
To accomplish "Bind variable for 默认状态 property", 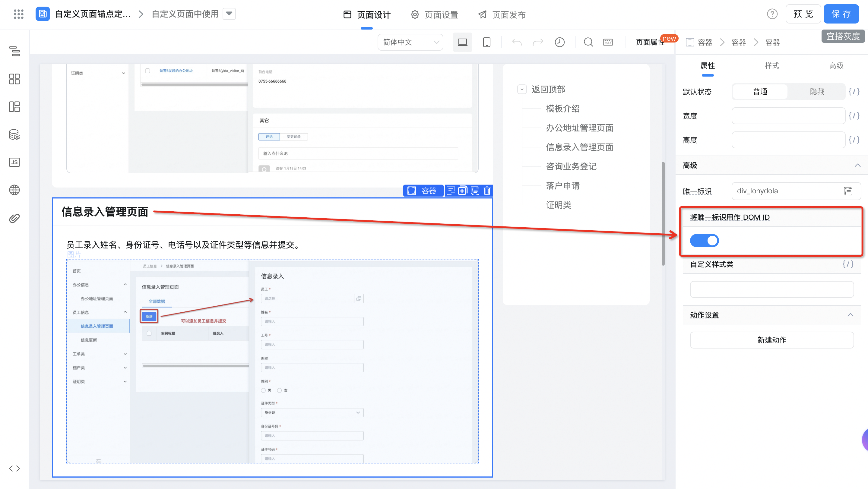I will point(854,92).
